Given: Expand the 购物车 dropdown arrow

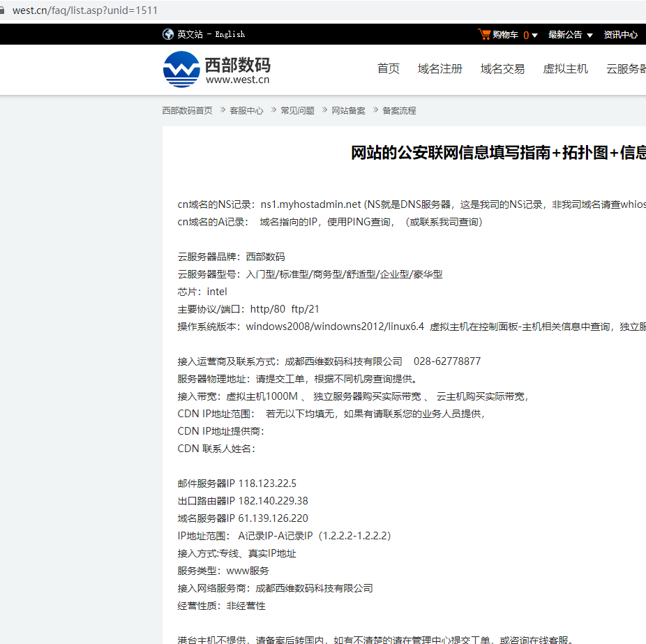Looking at the screenshot, I should (x=534, y=34).
